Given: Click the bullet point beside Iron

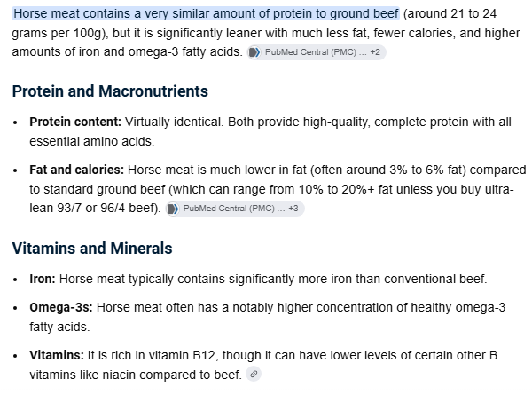Looking at the screenshot, I should [x=15, y=280].
